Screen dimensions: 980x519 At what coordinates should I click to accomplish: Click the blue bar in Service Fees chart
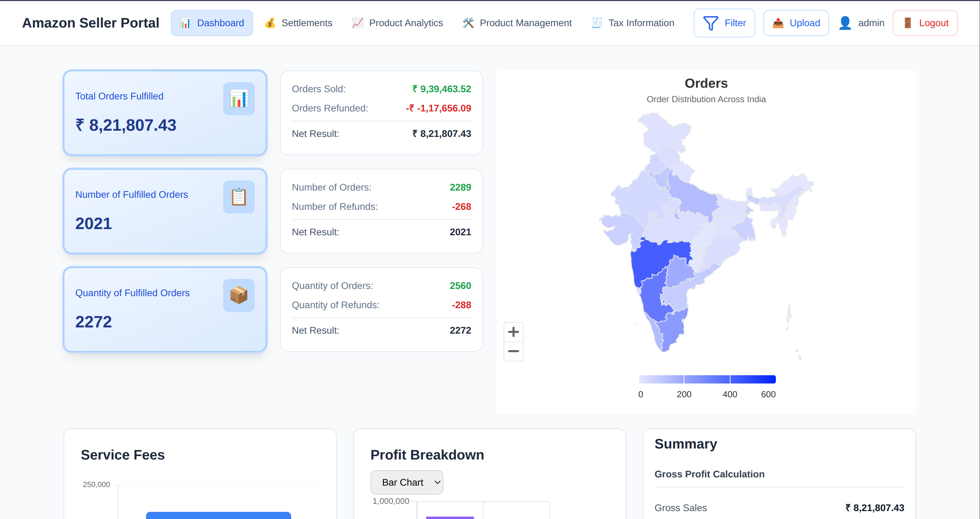click(218, 515)
